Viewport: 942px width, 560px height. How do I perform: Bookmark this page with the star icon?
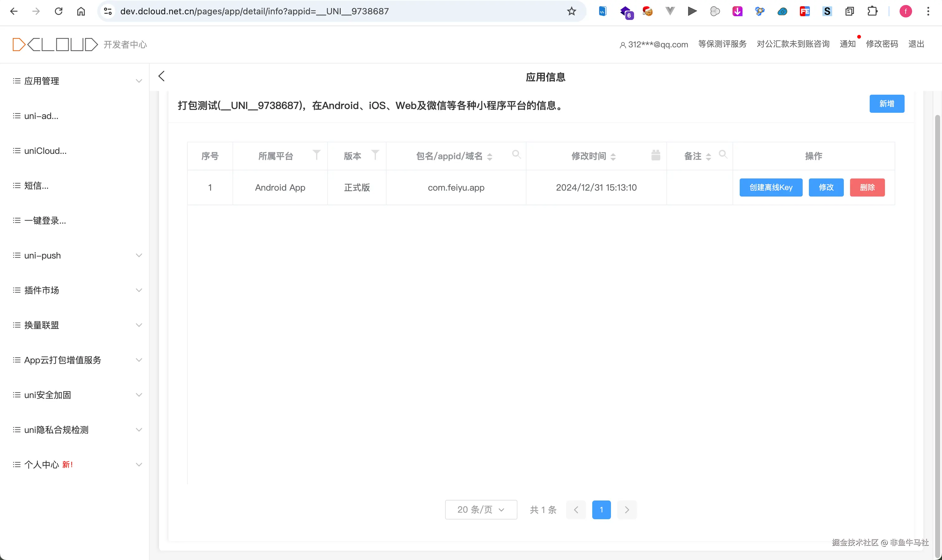pyautogui.click(x=571, y=11)
